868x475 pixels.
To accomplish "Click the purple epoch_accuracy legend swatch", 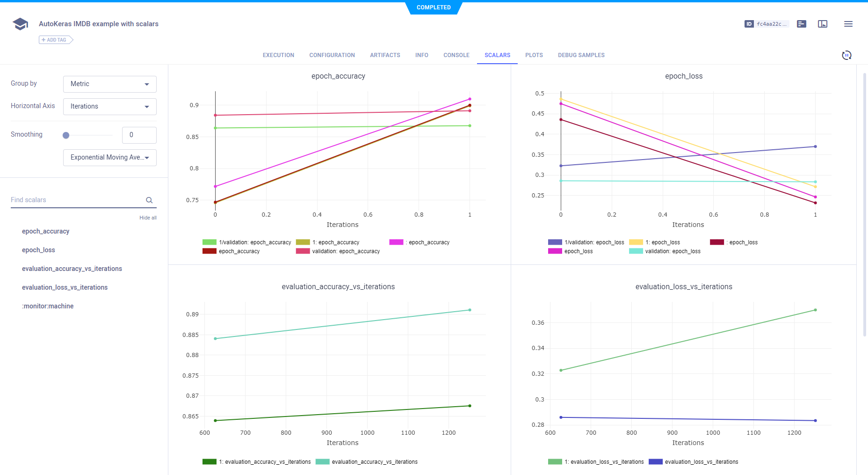I will (396, 242).
